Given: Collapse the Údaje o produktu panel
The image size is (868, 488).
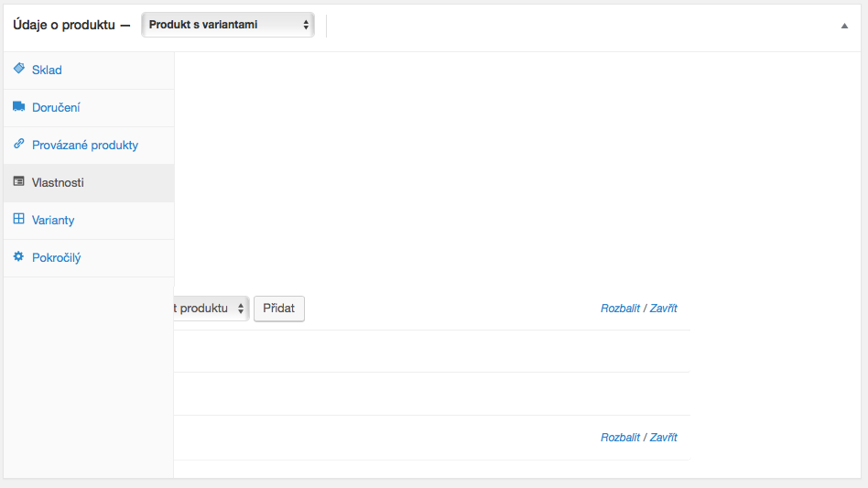Looking at the screenshot, I should coord(844,26).
